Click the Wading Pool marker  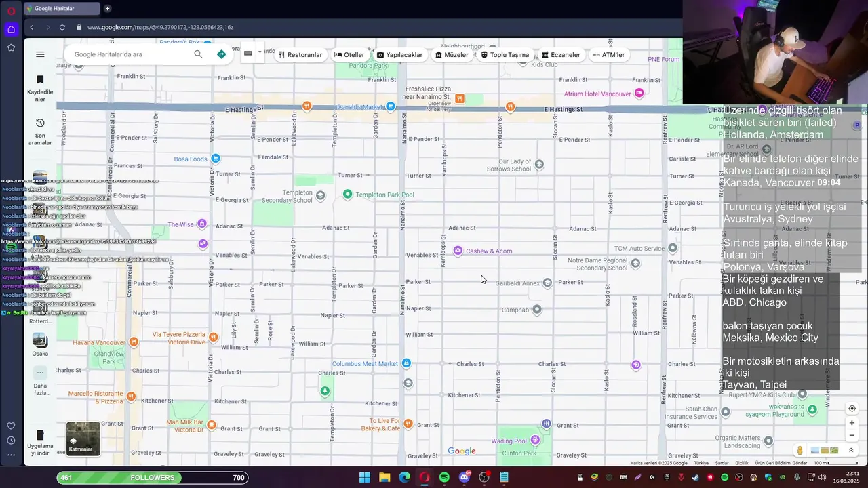point(535,440)
